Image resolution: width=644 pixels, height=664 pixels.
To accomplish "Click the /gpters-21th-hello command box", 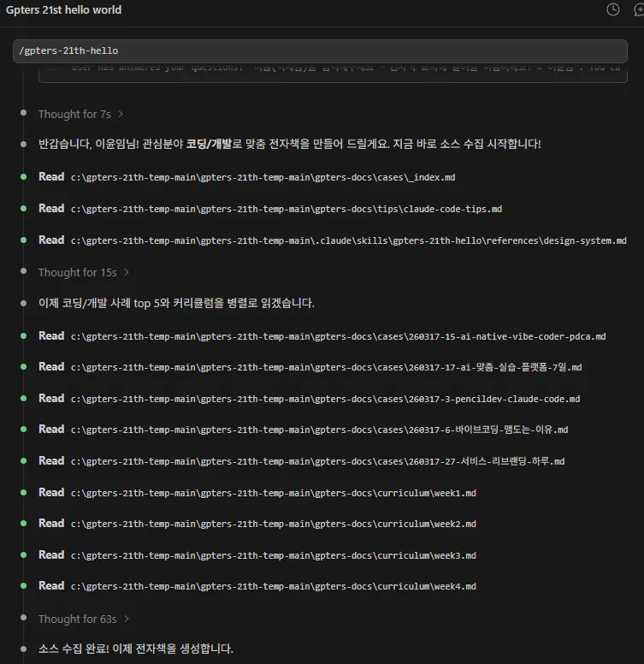I will coord(320,50).
